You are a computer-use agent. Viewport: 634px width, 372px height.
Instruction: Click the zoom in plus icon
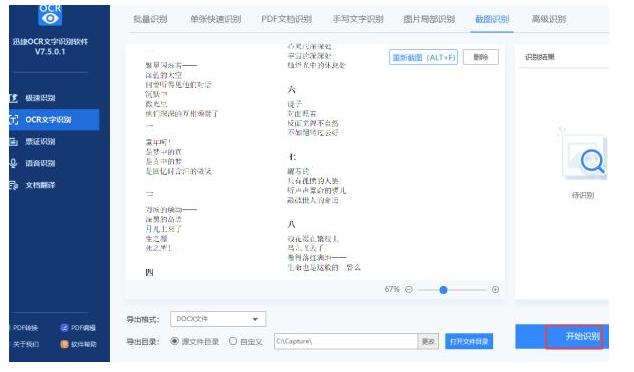(x=495, y=290)
